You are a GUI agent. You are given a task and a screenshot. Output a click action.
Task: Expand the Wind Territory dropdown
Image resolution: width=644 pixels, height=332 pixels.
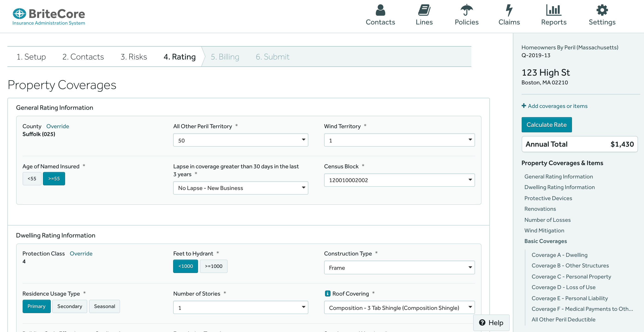point(399,140)
